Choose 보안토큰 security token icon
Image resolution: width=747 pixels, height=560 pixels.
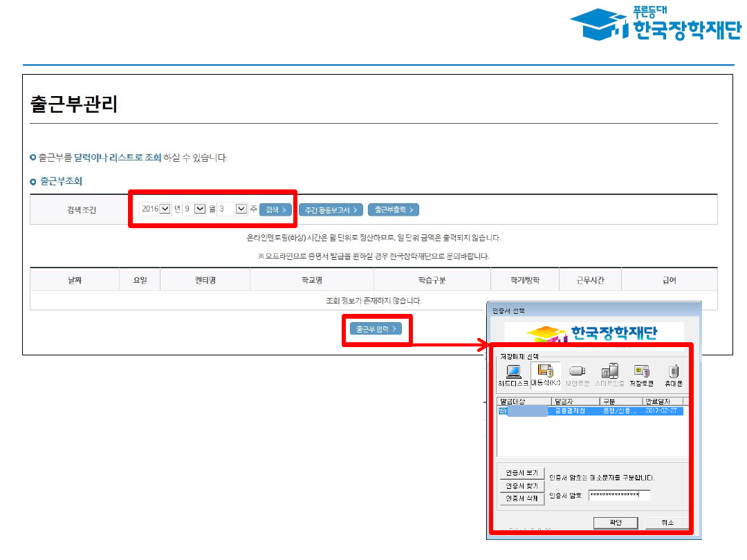point(577,374)
